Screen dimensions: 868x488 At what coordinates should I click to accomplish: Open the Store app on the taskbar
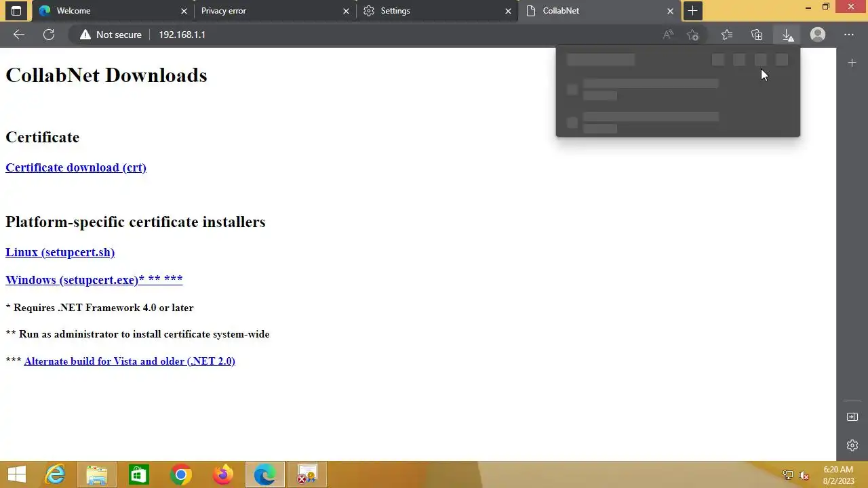(139, 474)
